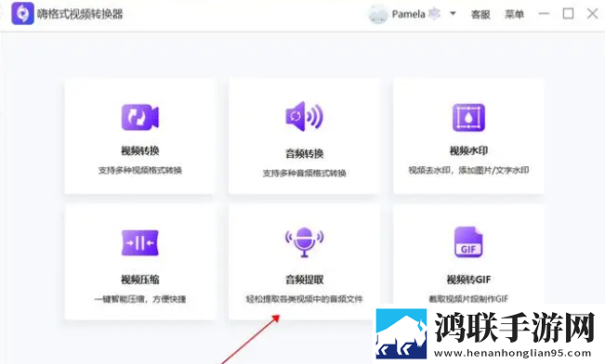Select the 音频提取 title text
The height and width of the screenshot is (364, 605).
pos(305,279)
